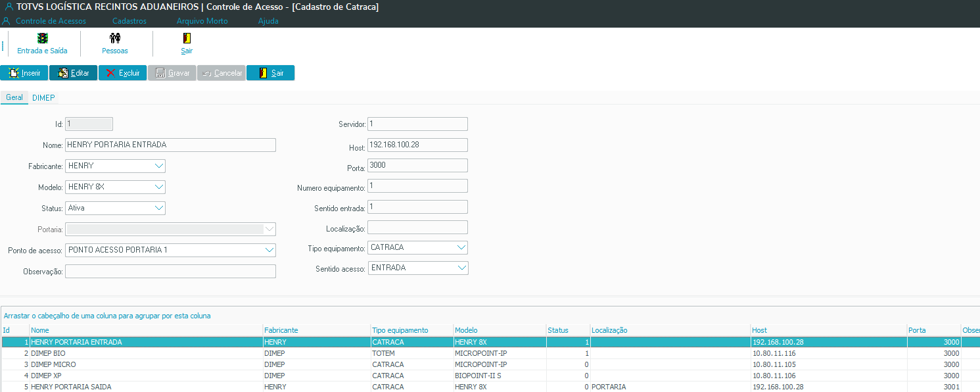This screenshot has width=980, height=392.
Task: Select the HENRY PORTARIA SAIDA row
Action: [x=490, y=387]
